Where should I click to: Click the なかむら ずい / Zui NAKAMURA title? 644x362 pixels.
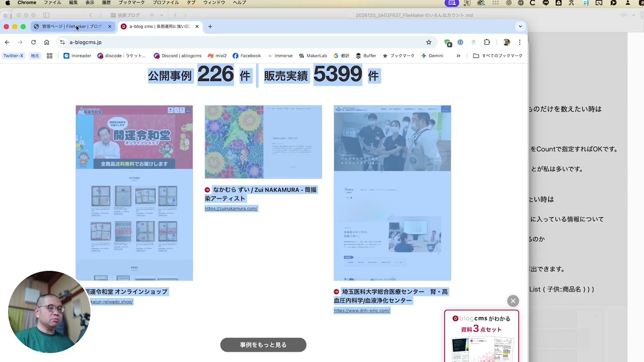point(261,194)
